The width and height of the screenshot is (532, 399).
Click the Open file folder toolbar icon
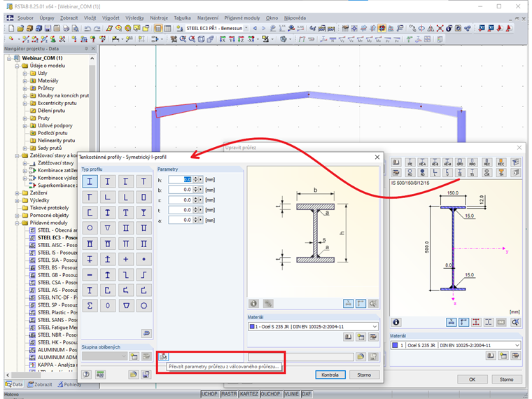pos(20,29)
